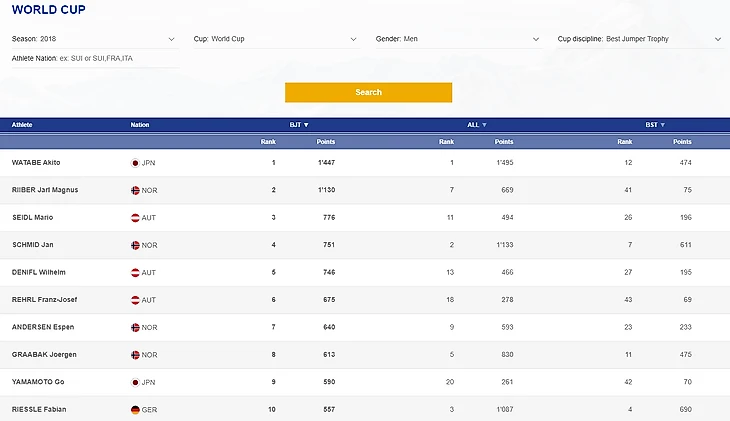Click Japan flag icon beside YAMAMOTO Go
Image resolution: width=730 pixels, height=421 pixels.
[x=135, y=382]
